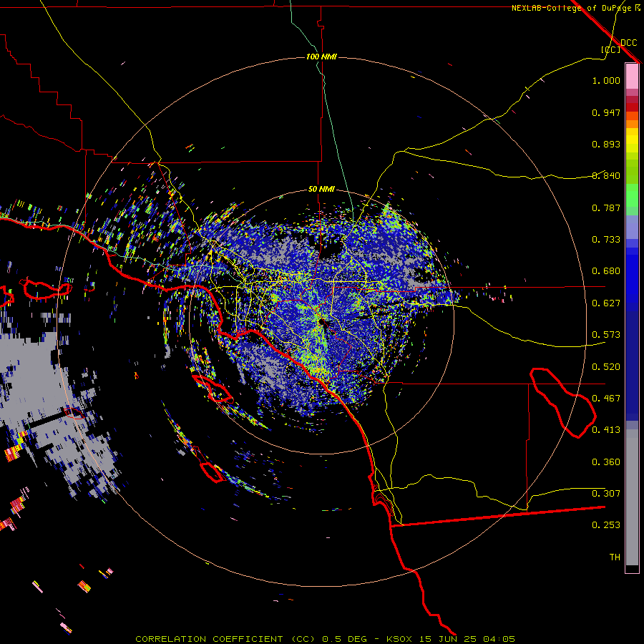Click the 0.520 scale value

606,367
